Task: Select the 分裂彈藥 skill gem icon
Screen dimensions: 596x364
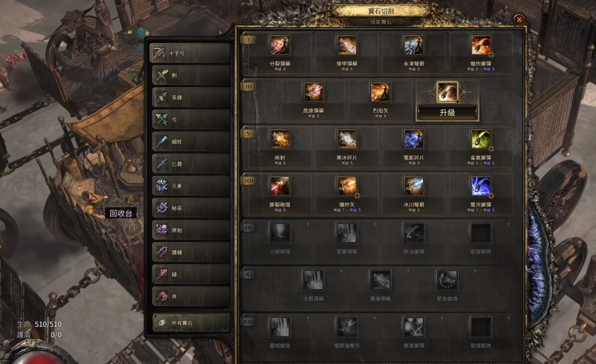Action: [280, 45]
